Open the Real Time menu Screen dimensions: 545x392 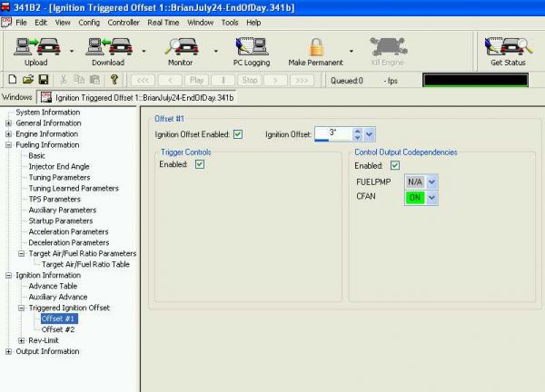click(x=164, y=21)
